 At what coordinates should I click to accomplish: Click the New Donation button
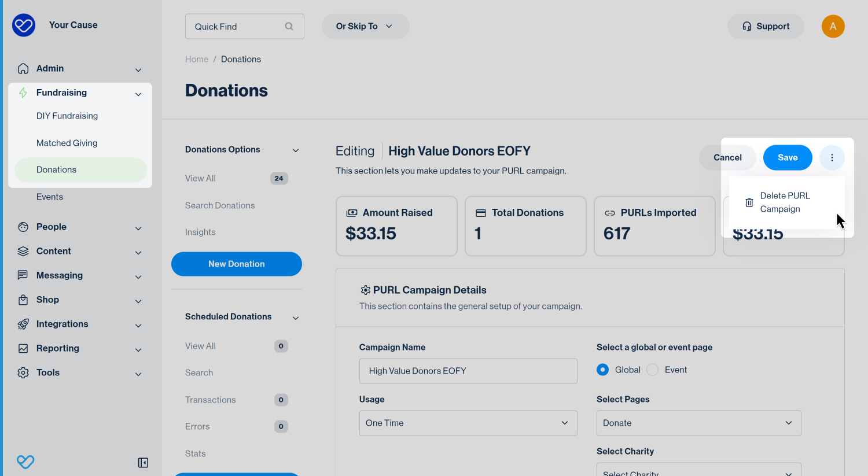coord(237,264)
